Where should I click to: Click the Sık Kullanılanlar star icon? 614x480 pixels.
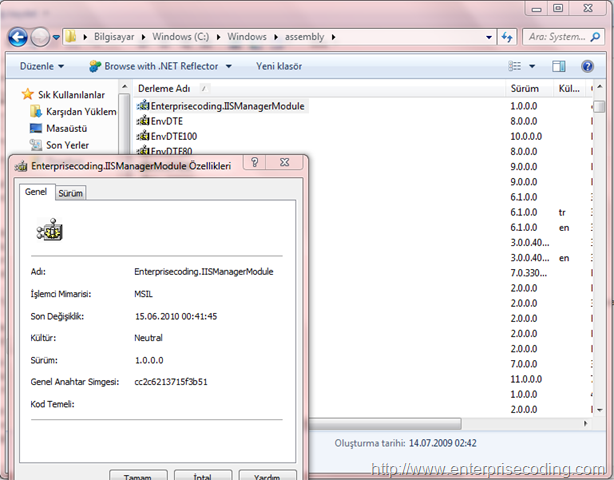(27, 94)
